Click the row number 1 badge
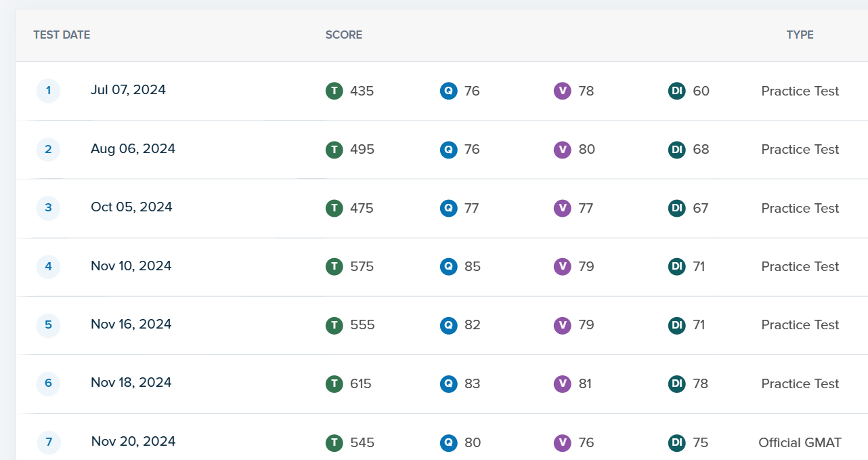Screen dimensions: 868x460 (48, 91)
